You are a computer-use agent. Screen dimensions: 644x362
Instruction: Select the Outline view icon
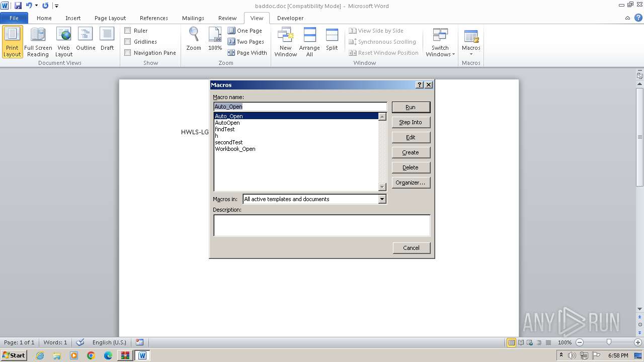86,39
